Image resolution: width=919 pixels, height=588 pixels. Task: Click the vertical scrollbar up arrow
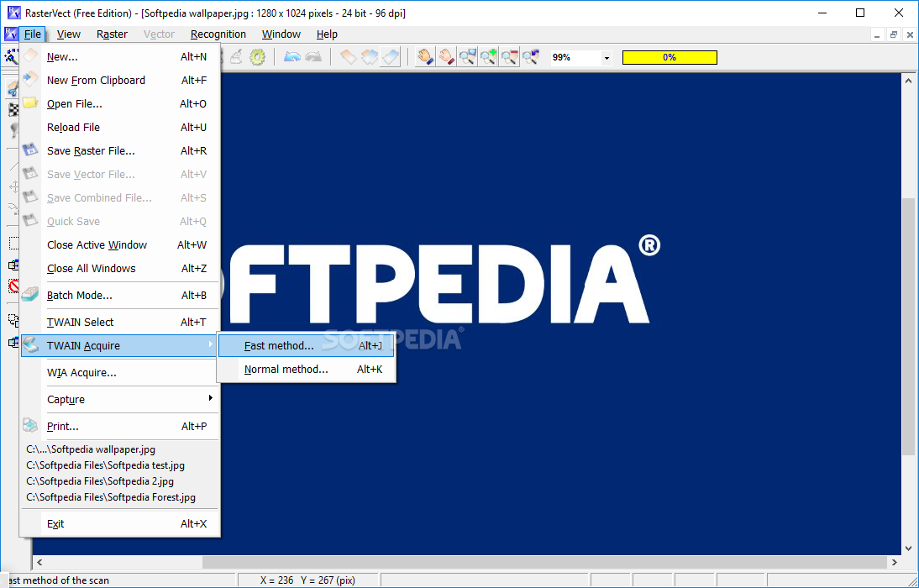908,81
